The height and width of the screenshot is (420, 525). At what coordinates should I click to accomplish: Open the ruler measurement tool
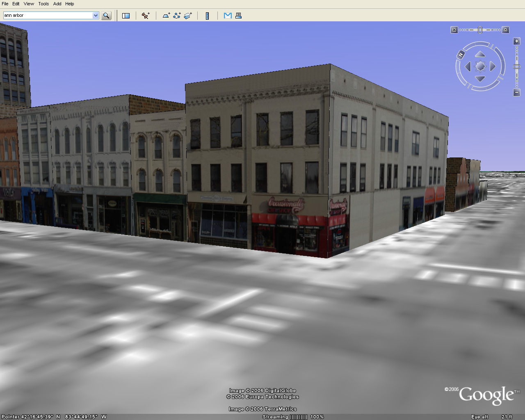[x=208, y=16]
